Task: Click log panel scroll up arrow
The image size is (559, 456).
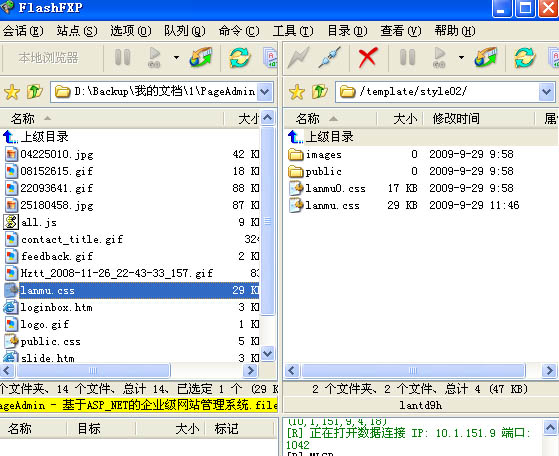Action: coord(550,428)
